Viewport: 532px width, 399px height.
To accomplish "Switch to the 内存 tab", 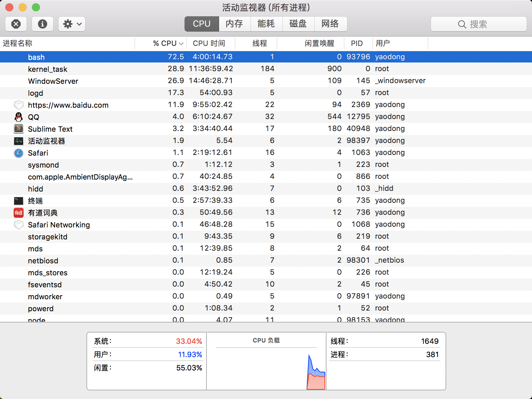I will 234,24.
